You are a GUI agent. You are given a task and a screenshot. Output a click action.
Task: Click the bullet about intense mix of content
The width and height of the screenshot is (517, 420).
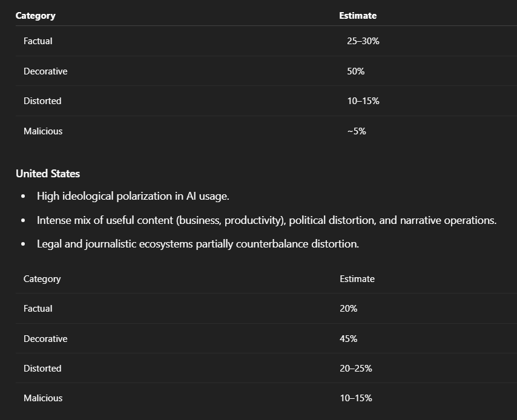266,220
